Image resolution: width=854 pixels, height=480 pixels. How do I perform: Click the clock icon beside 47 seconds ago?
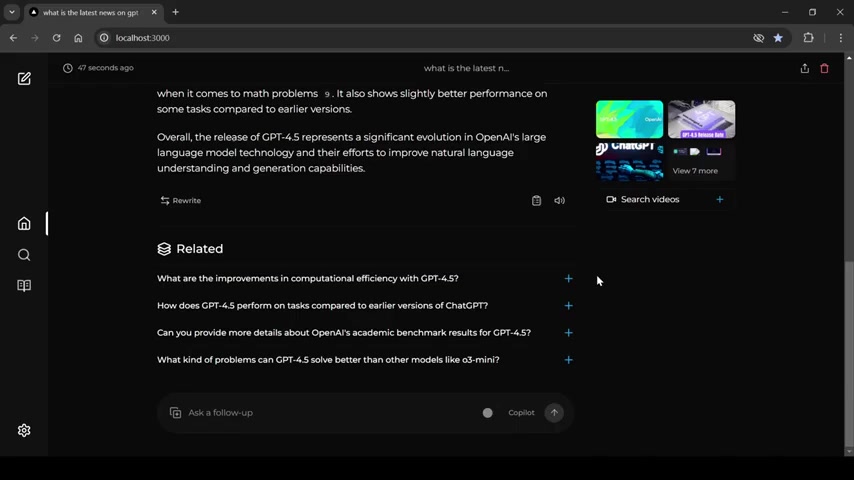68,68
